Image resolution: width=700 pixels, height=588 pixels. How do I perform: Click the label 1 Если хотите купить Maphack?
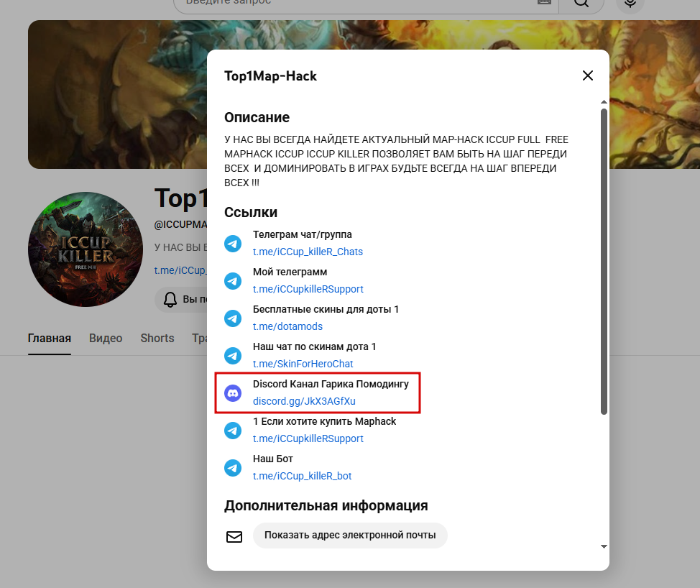tap(325, 421)
